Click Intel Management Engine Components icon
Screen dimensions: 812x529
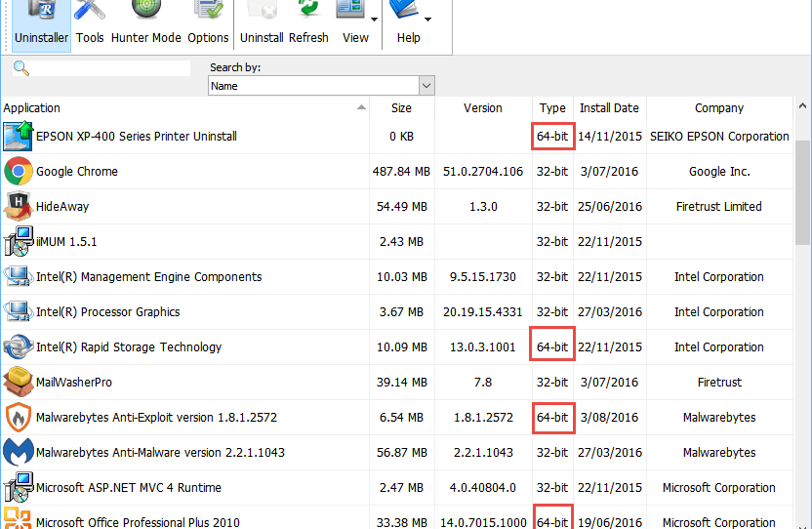(19, 276)
